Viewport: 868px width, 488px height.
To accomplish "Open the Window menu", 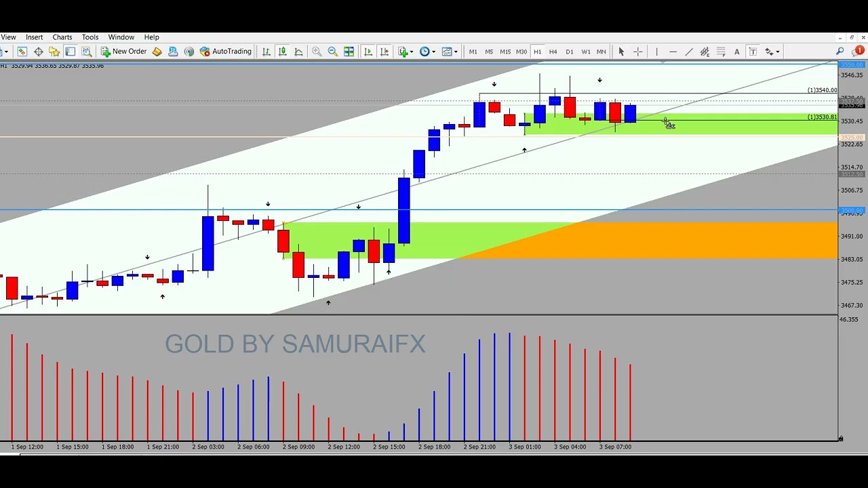I will tap(121, 37).
